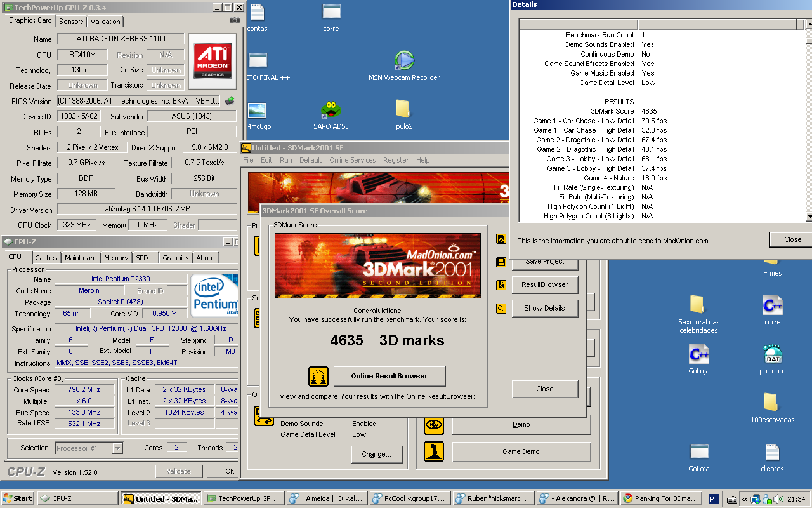
Task: Click the on-screen keyboard icon in taskbar
Action: [731, 499]
